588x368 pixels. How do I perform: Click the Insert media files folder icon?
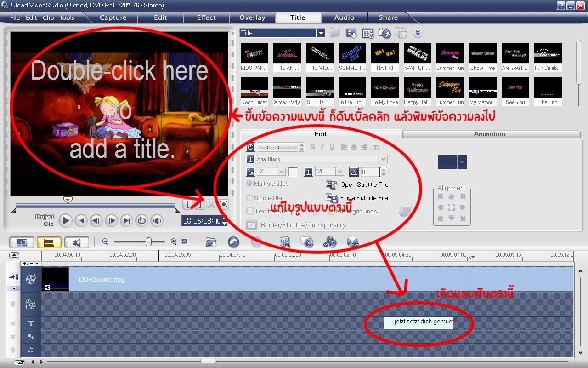(211, 242)
